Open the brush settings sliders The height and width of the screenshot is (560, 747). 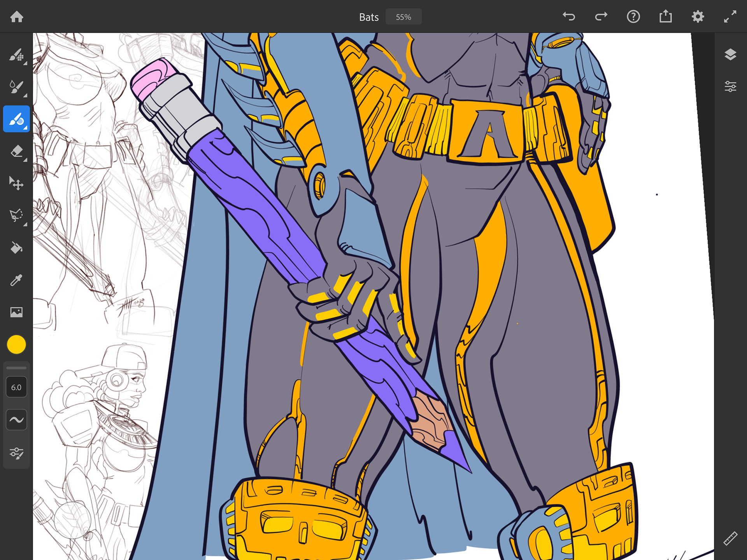tap(16, 453)
